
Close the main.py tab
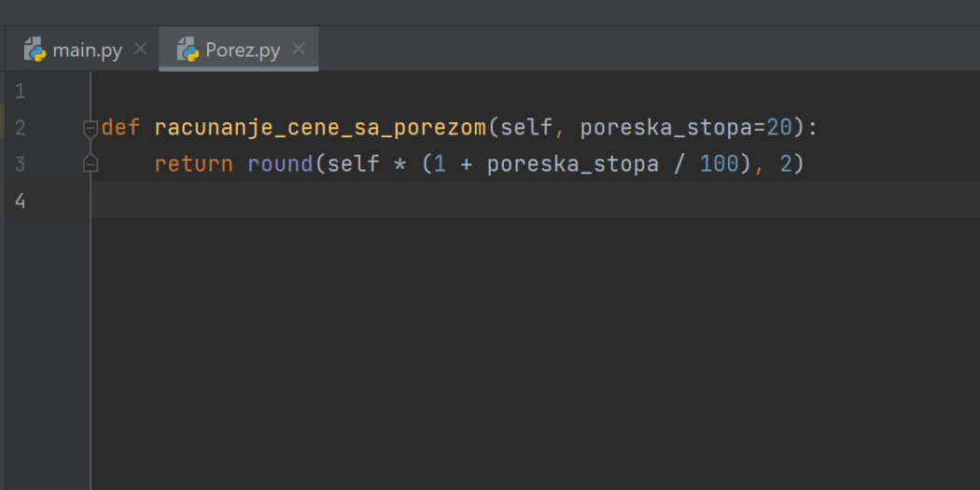141,49
